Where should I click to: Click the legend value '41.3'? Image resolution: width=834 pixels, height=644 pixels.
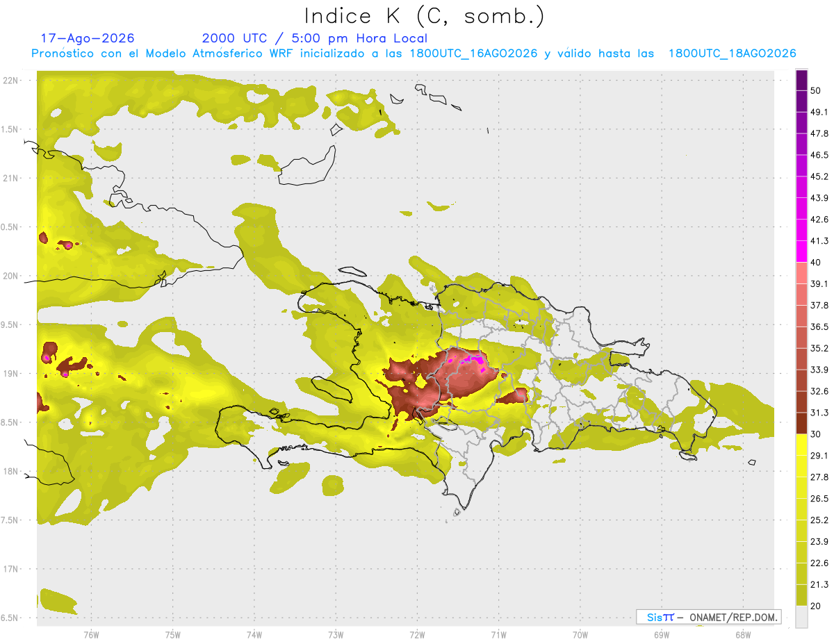point(819,241)
